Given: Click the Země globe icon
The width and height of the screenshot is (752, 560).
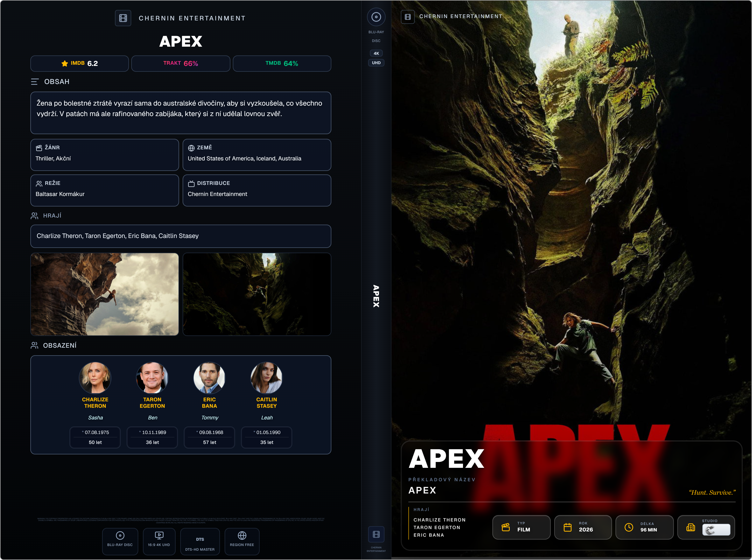Looking at the screenshot, I should coord(191,148).
